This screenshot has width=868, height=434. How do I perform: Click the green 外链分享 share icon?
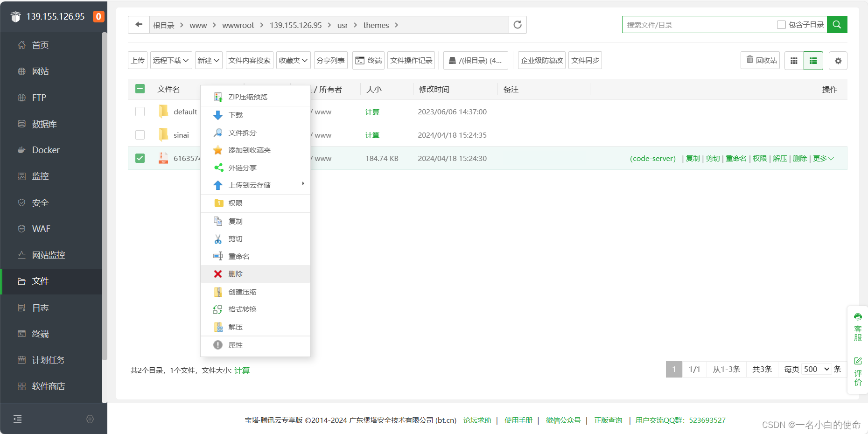pos(218,168)
